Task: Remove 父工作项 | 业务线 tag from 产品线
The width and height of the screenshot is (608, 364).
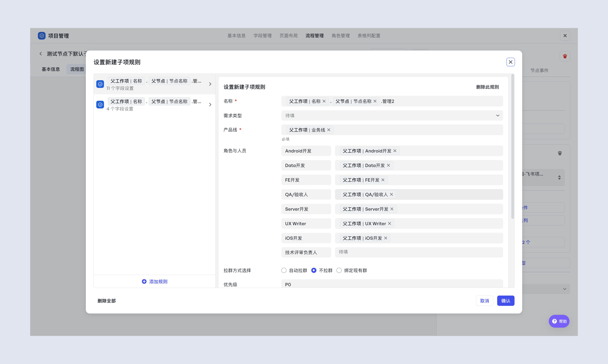Action: 329,130
